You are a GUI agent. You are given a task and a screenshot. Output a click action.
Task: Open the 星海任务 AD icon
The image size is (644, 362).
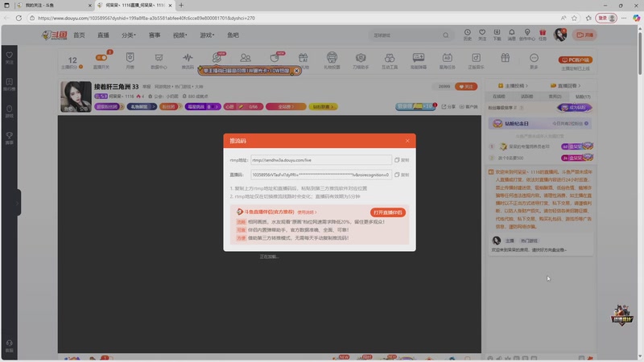click(x=448, y=61)
